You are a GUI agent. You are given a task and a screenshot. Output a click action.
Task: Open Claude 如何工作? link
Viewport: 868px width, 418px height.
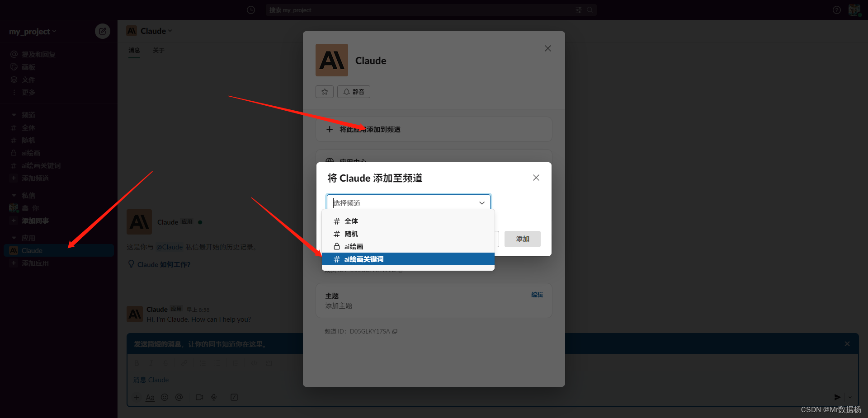pyautogui.click(x=164, y=264)
